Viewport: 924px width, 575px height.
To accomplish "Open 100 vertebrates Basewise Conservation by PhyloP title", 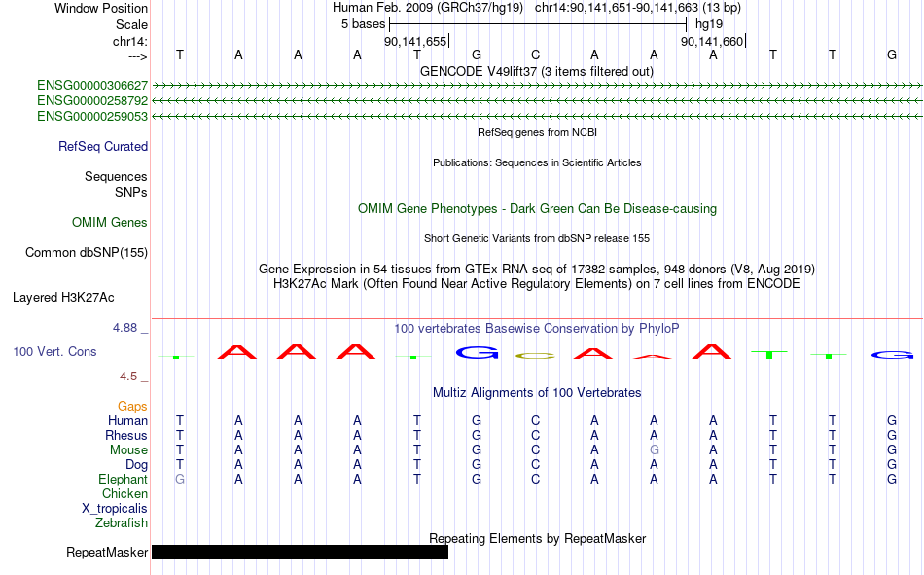I will (537, 329).
